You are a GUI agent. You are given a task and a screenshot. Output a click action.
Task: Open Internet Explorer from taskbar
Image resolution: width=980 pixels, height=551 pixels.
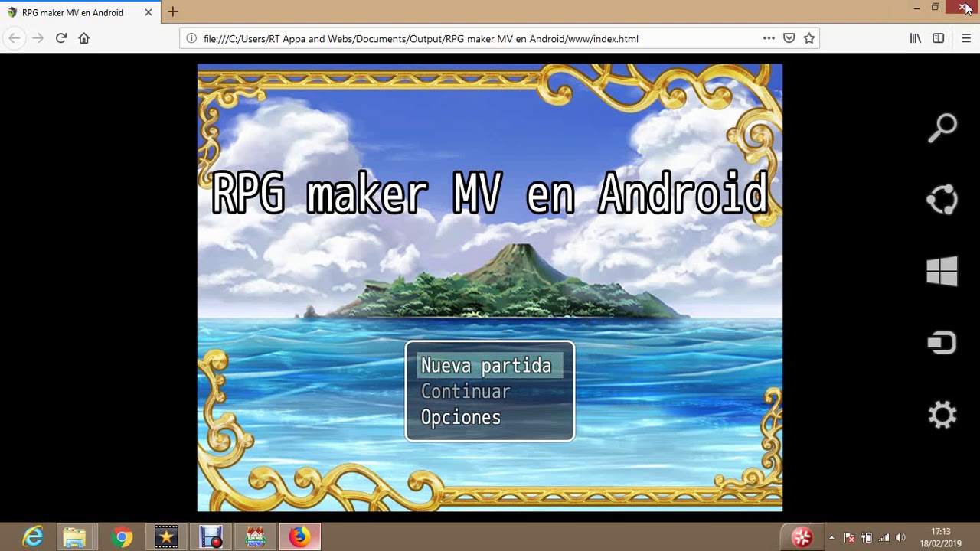[32, 537]
